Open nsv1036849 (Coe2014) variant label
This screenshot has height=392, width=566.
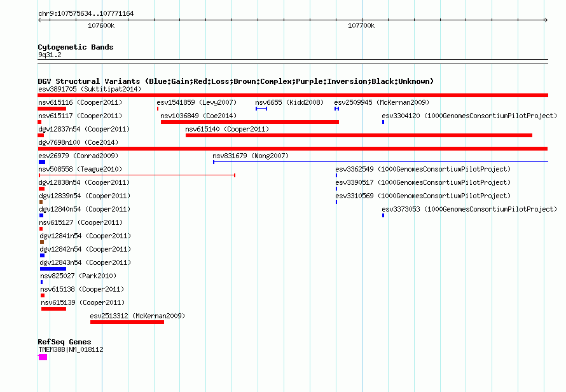pos(198,116)
